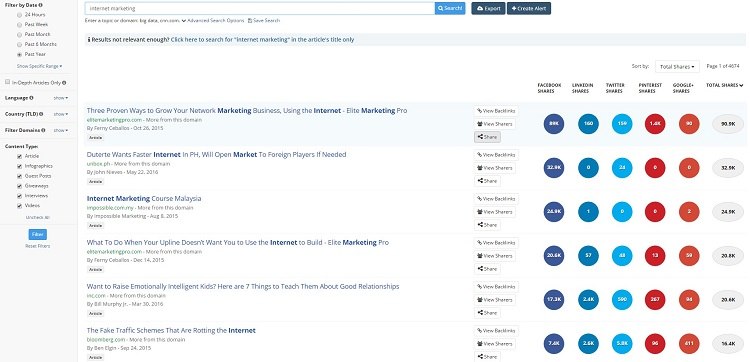Open View Sharers for the bloomberg.com article
Viewport: 750px width, 362px height.
tap(495, 344)
